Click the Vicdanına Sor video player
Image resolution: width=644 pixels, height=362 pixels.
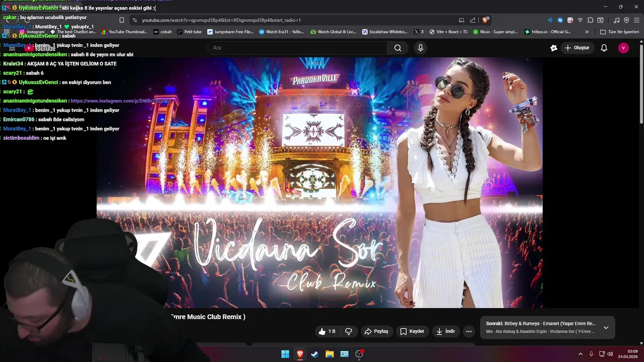pyautogui.click(x=319, y=183)
